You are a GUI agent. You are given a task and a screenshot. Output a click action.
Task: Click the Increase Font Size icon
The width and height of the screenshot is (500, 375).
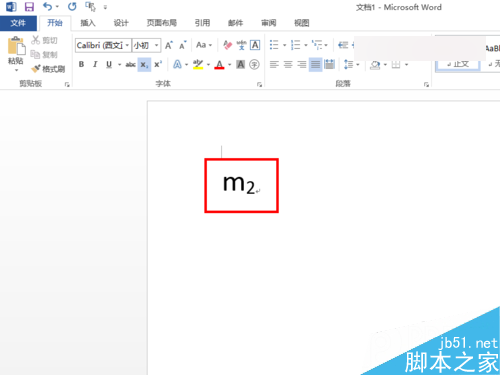(169, 45)
